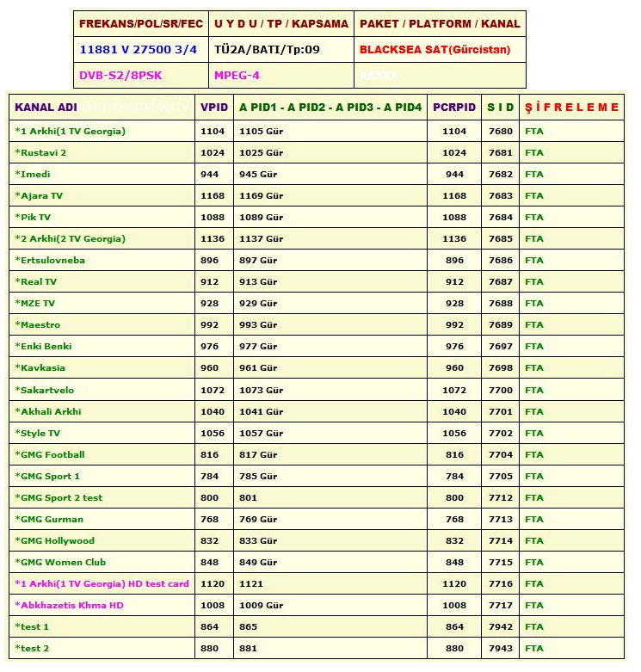Click 'FTA' in the Pik TV row

534,217
